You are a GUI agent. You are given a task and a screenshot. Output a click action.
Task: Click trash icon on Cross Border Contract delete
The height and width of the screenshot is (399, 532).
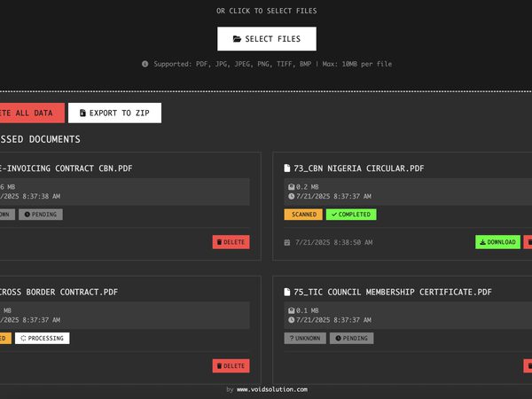click(x=219, y=365)
